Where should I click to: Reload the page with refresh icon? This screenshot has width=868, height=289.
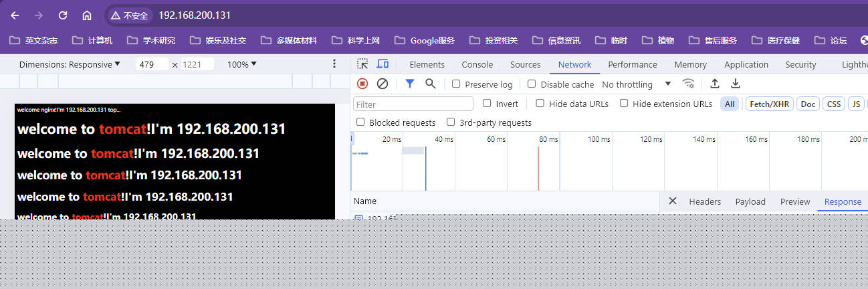pyautogui.click(x=63, y=15)
